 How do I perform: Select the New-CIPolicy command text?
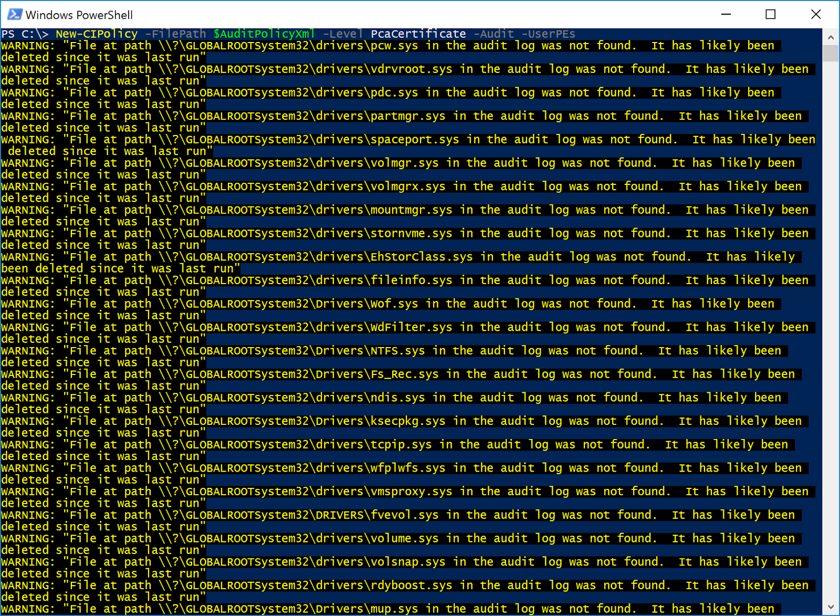(x=96, y=34)
